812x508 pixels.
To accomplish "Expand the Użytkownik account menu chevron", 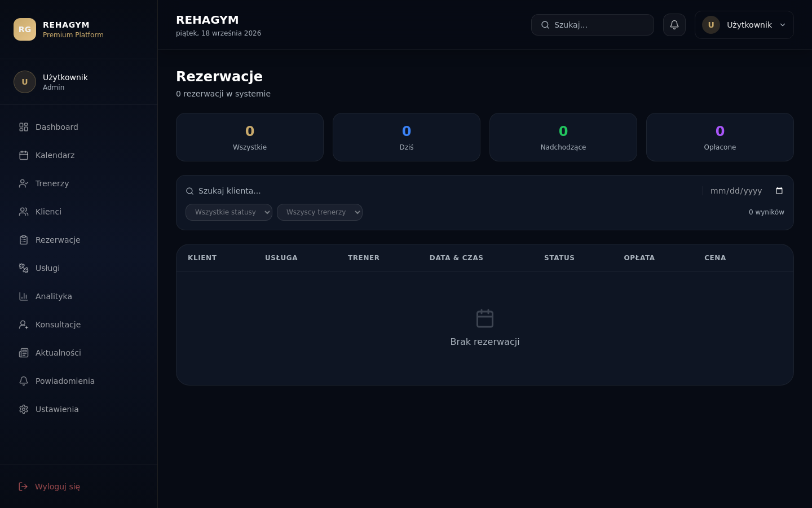I will coord(783,25).
